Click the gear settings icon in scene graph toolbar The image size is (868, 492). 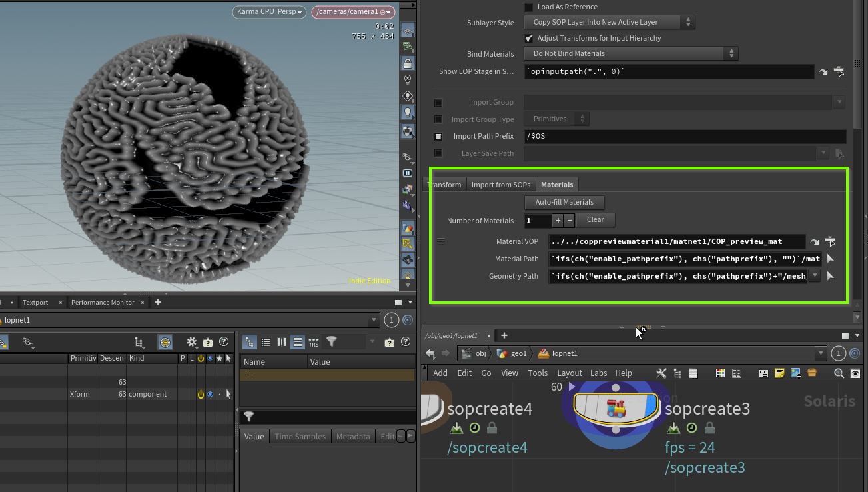pos(192,342)
